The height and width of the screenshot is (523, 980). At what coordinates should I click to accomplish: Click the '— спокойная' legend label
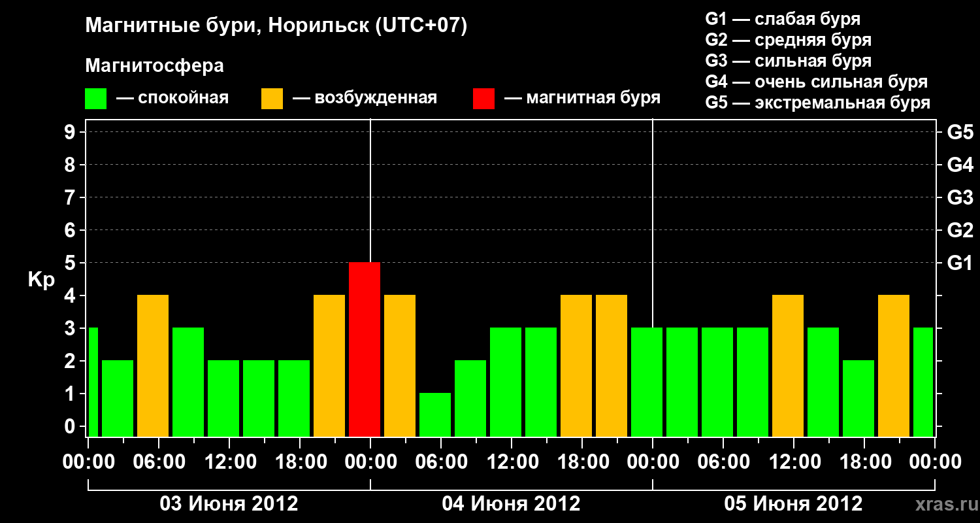(x=172, y=99)
